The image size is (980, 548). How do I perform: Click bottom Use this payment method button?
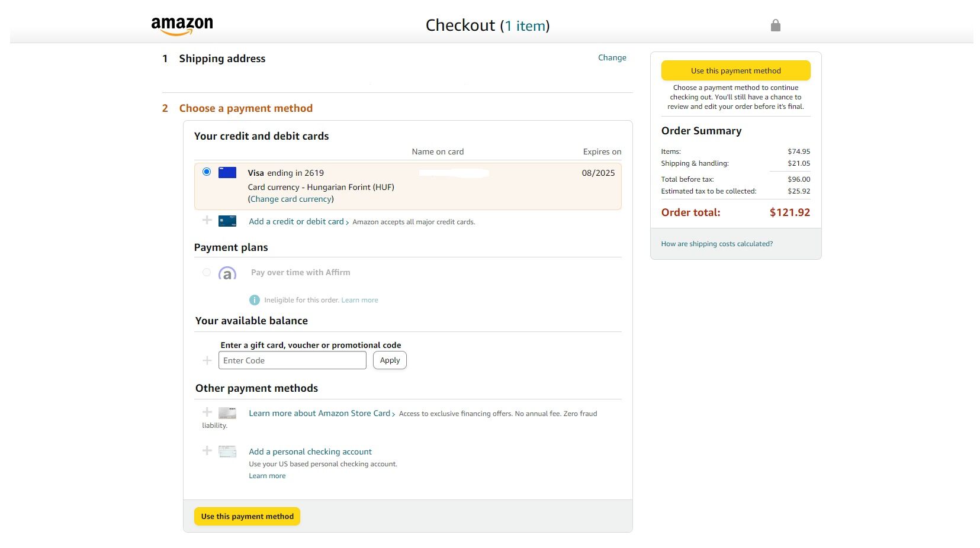pyautogui.click(x=247, y=516)
